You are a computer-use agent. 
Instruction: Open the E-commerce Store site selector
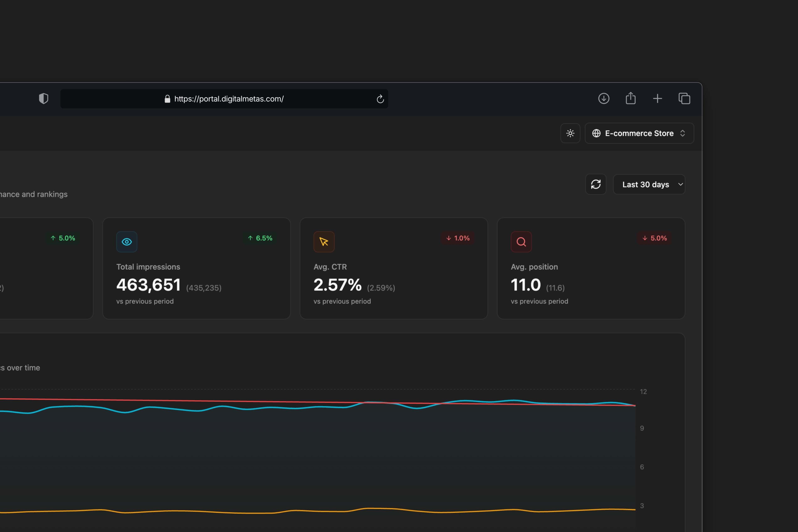[x=639, y=133]
